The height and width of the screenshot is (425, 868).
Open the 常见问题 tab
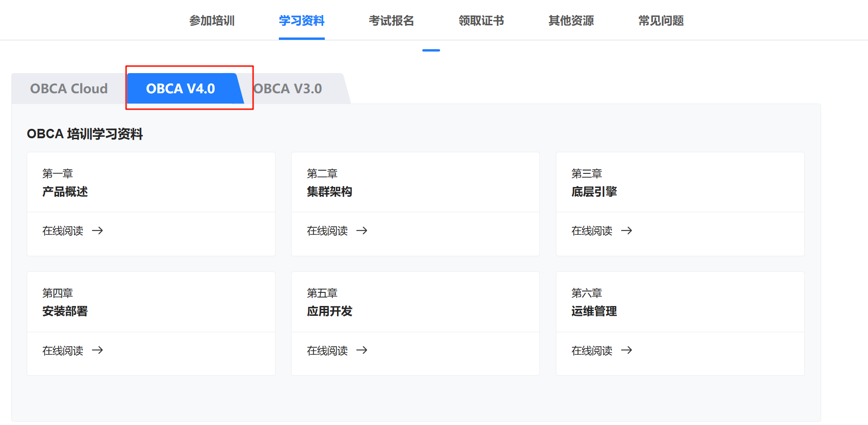[x=661, y=21]
